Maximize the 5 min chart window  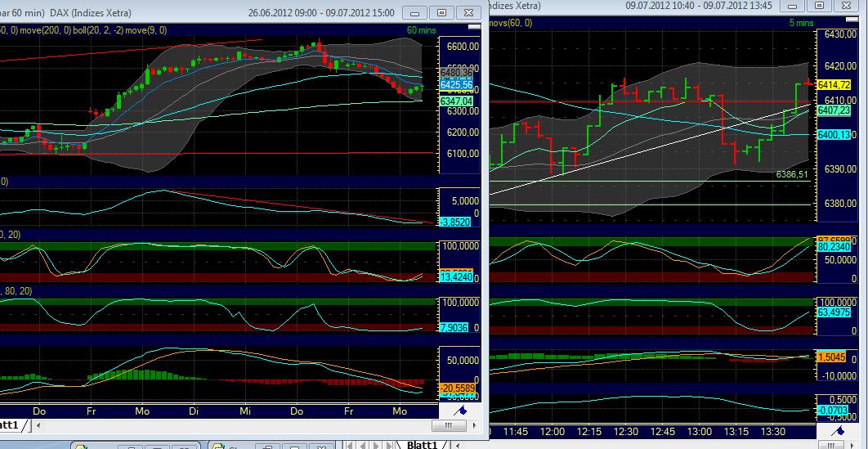pos(819,6)
